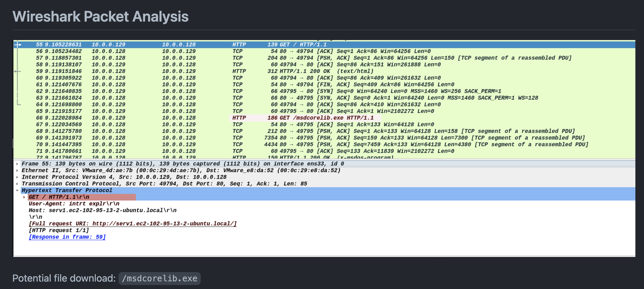Select packet 63 SYN, ACK row
The width and height of the screenshot is (644, 289).
pyautogui.click(x=324, y=98)
